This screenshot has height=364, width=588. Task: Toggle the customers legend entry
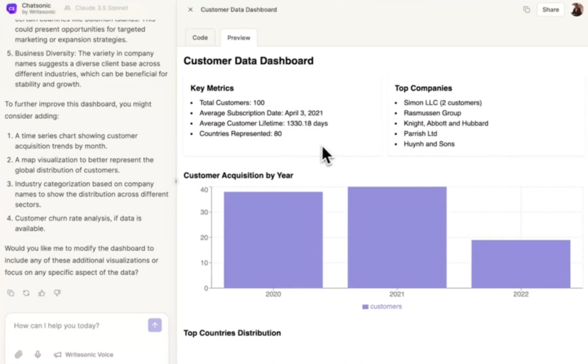[x=382, y=306]
